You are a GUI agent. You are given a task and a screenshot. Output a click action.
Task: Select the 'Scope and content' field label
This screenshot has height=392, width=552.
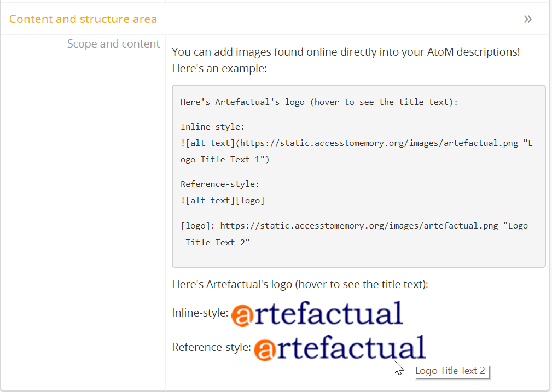(113, 44)
